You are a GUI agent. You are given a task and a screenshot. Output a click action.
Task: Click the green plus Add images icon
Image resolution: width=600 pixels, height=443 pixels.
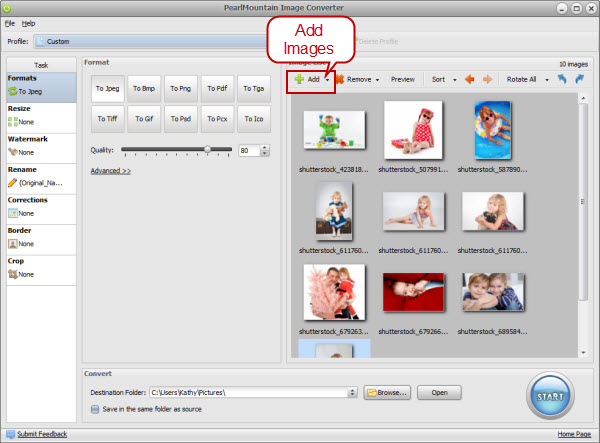298,79
